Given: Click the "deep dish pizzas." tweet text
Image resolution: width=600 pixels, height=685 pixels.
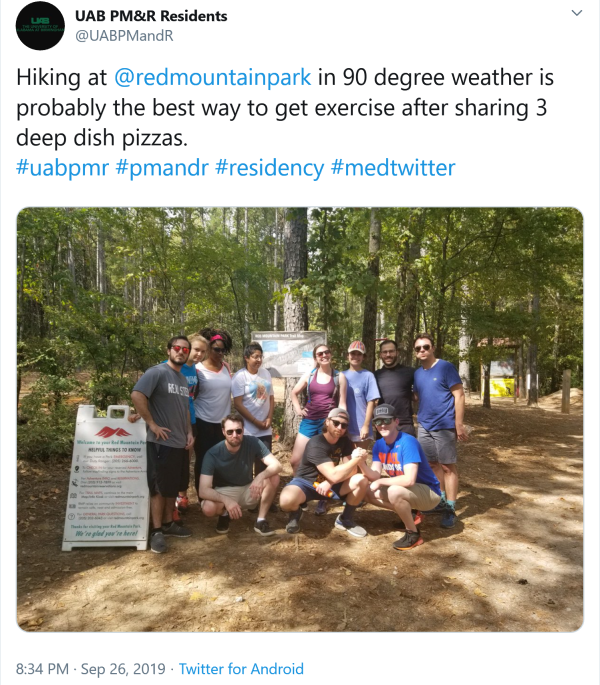Looking at the screenshot, I should coord(102,138).
